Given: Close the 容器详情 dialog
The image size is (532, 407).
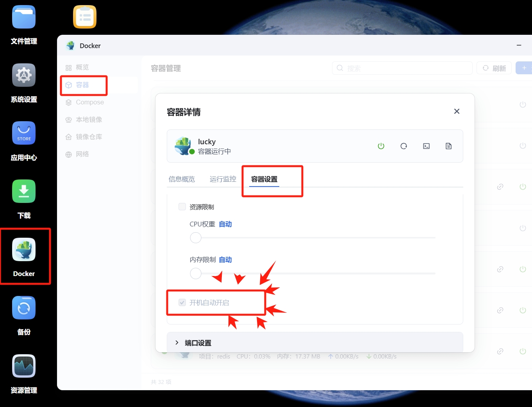Looking at the screenshot, I should [x=457, y=111].
